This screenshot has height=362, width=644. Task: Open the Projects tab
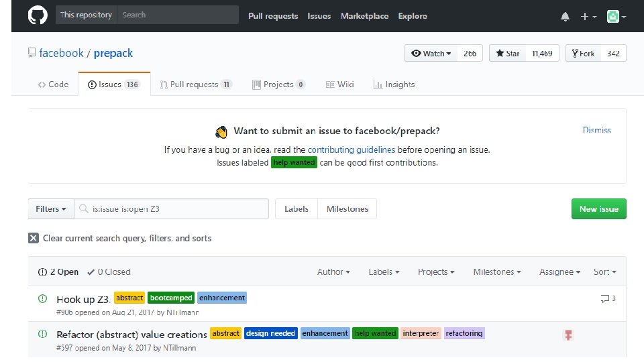[278, 84]
